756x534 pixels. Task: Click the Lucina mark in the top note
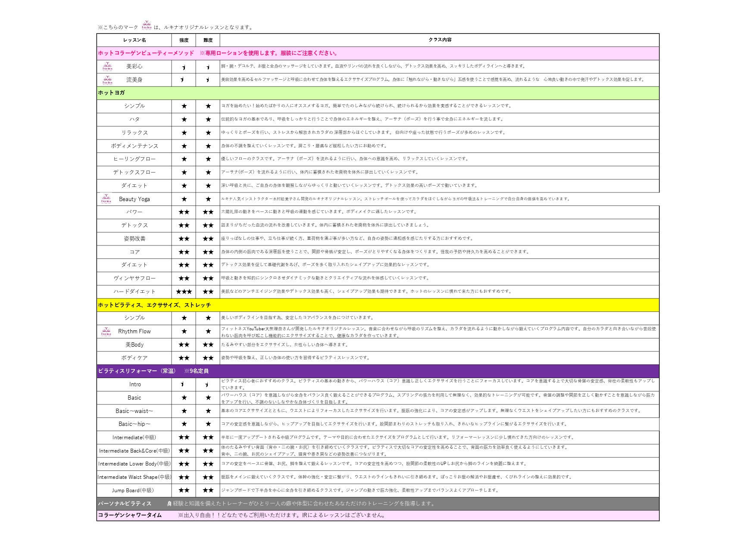coord(147,25)
